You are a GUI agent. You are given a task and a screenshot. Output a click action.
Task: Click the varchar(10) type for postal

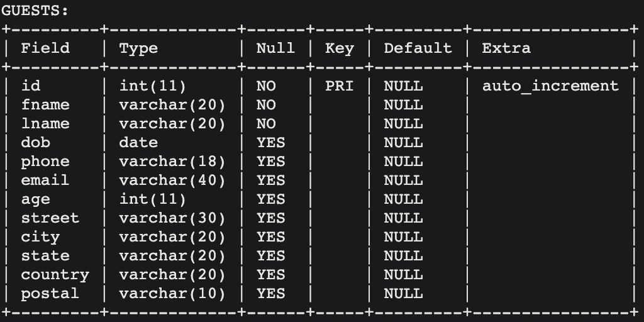(172, 294)
